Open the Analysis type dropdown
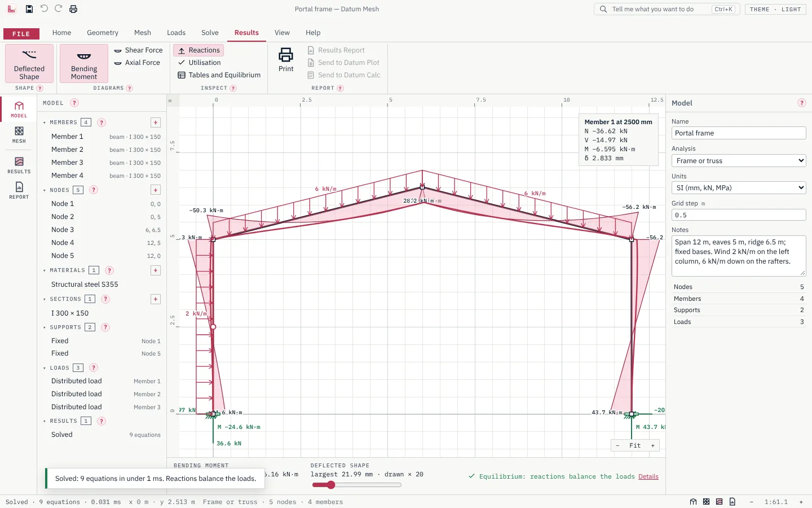The width and height of the screenshot is (812, 508). (x=739, y=161)
